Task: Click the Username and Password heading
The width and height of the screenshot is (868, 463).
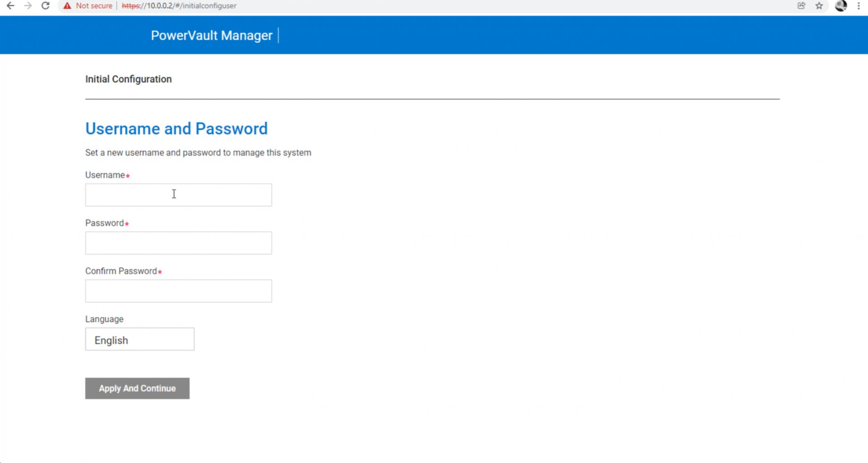Action: pos(176,129)
